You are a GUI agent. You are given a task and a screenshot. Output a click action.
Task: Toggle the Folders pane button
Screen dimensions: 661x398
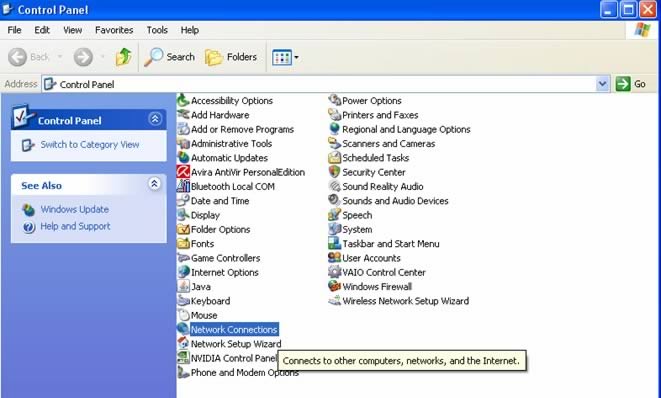[231, 57]
